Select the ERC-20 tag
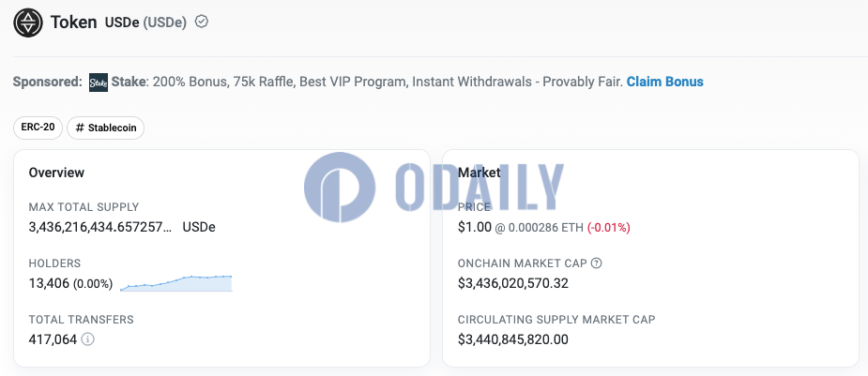This screenshot has height=376, width=868. tap(38, 128)
